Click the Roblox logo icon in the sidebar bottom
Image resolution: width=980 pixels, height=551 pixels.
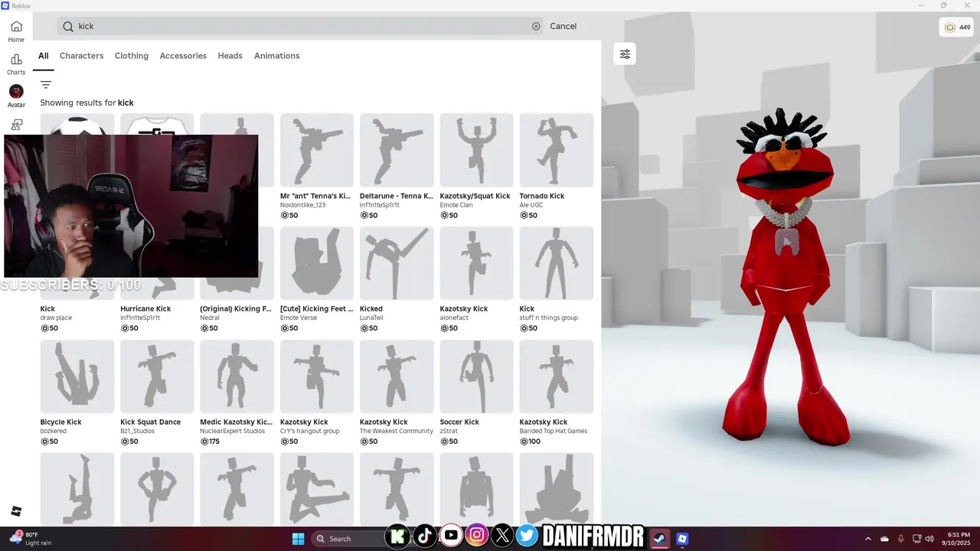click(x=16, y=511)
